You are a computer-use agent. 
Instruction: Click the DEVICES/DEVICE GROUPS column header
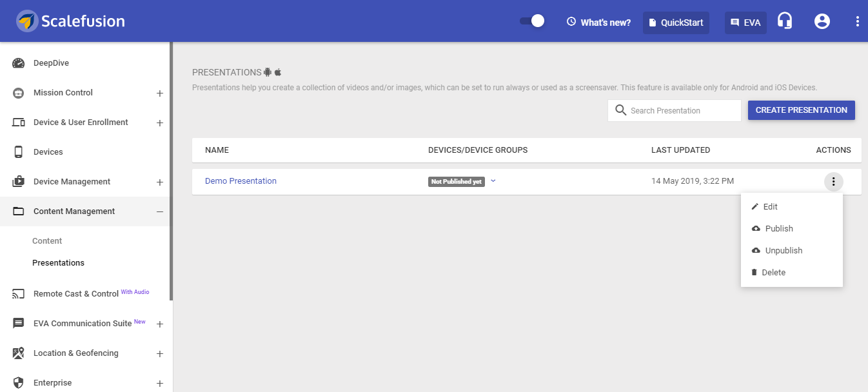coord(478,150)
